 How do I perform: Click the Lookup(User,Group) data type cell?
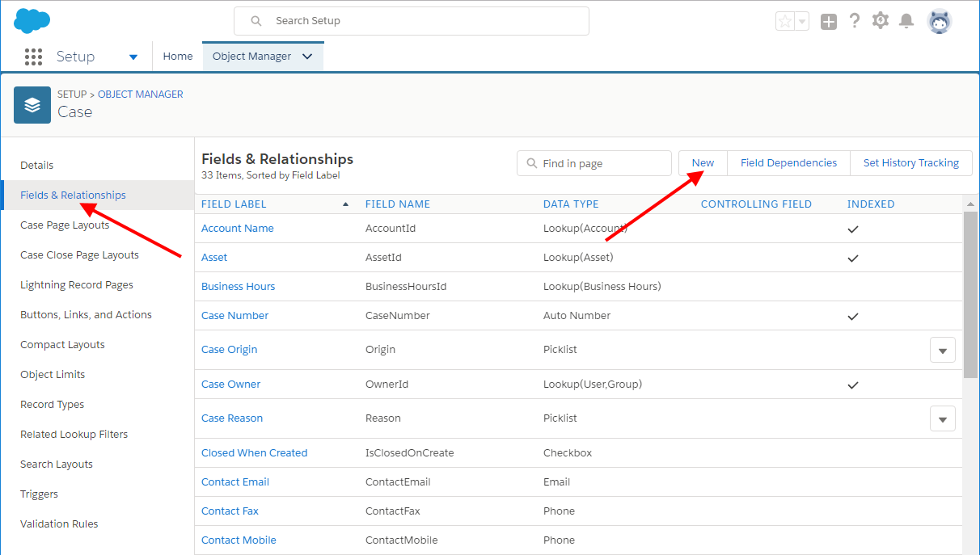tap(593, 384)
